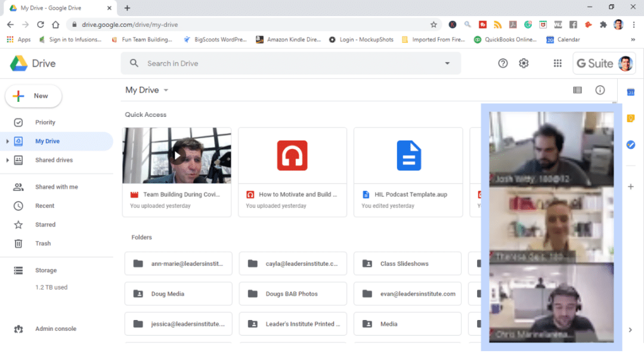This screenshot has width=644, height=357.
Task: Open Google Tasks side panel icon
Action: point(630,145)
